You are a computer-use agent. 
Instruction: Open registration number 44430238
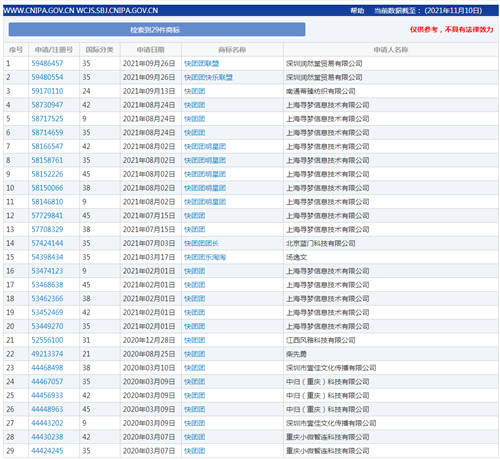(47, 437)
